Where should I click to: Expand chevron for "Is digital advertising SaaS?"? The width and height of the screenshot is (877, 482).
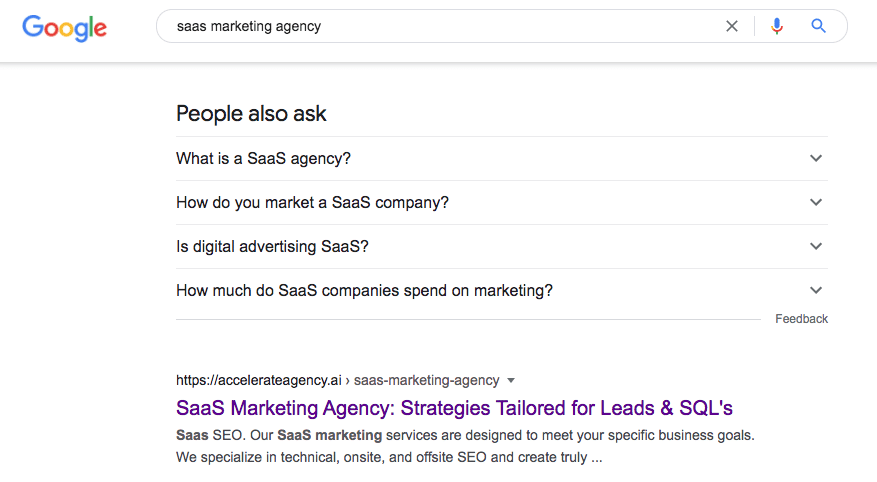tap(816, 246)
